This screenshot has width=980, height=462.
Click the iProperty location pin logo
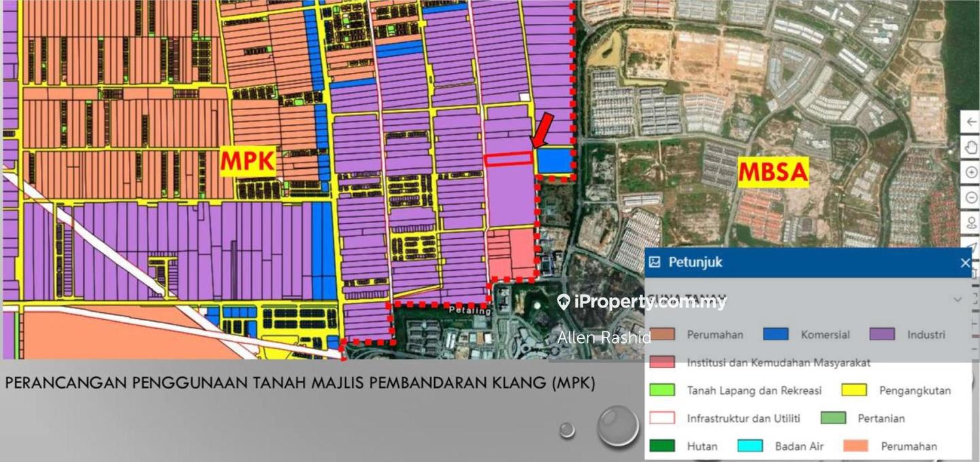(x=563, y=302)
